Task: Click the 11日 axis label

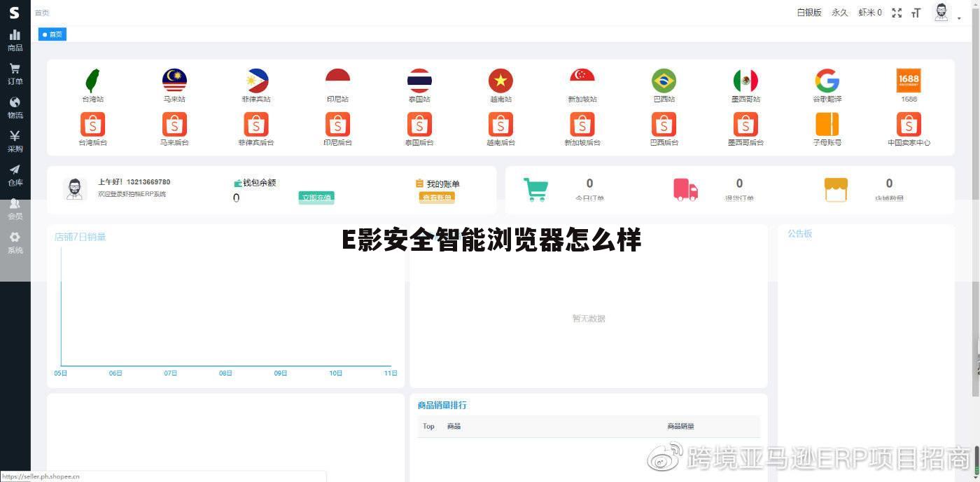Action: tap(391, 373)
